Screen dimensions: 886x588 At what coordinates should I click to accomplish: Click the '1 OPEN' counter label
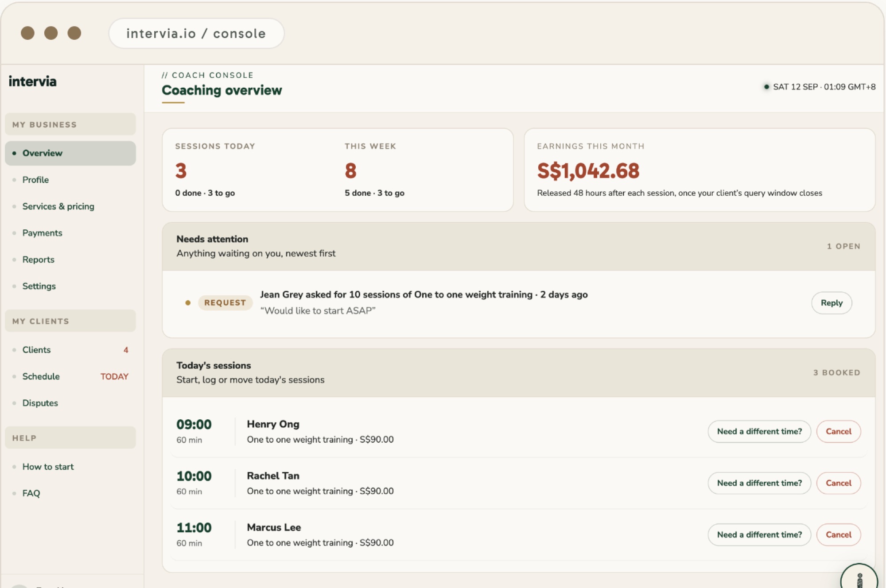point(843,246)
